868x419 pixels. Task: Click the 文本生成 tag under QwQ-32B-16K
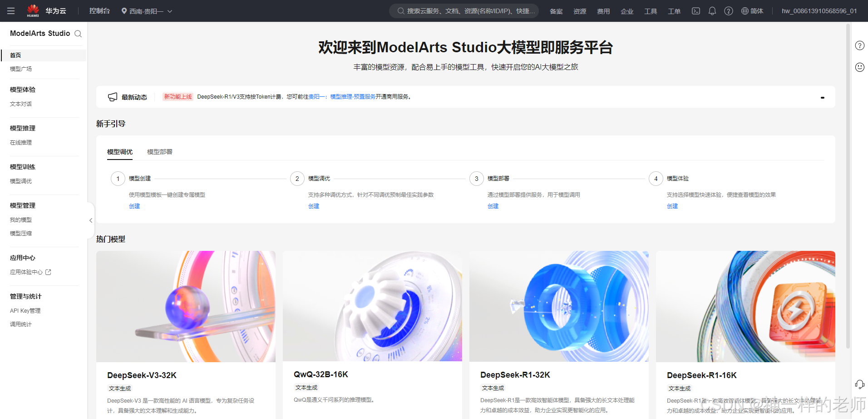click(x=306, y=388)
